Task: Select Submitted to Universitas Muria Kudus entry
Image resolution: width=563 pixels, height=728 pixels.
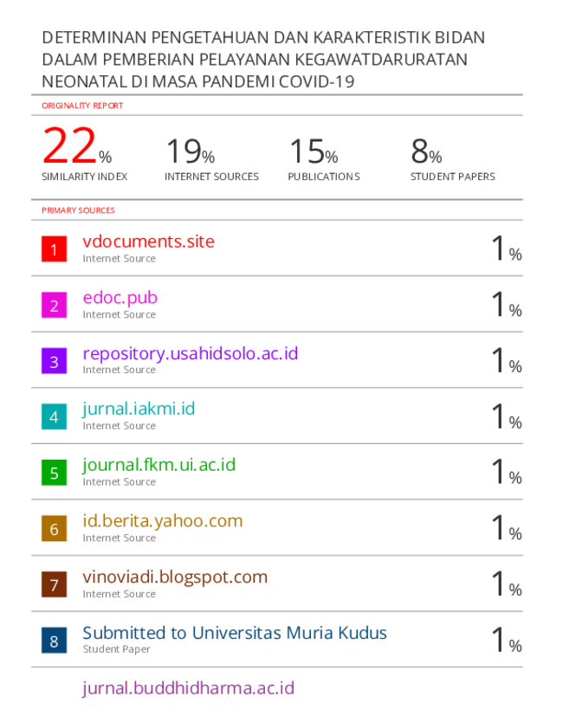Action: [x=234, y=633]
